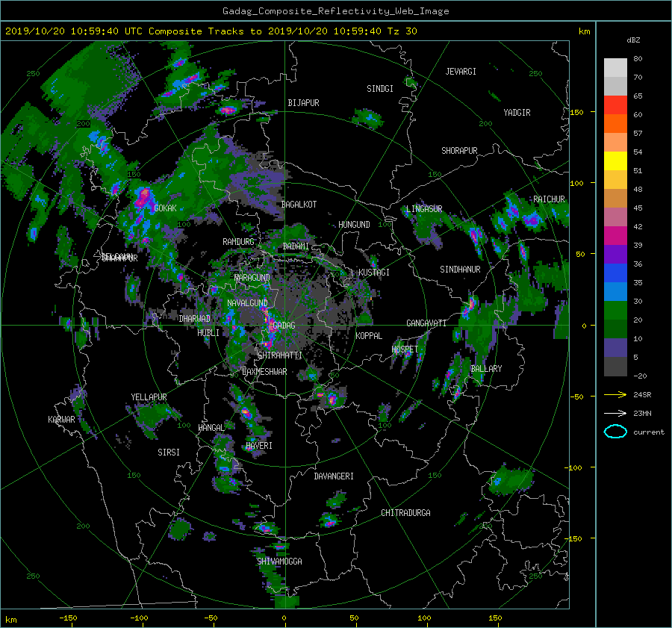Click the 100 mark on bottom axis
Screen dimensions: 672x628
click(x=424, y=618)
